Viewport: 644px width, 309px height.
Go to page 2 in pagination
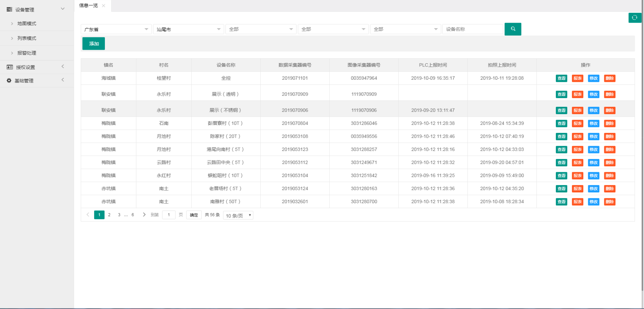tap(109, 215)
